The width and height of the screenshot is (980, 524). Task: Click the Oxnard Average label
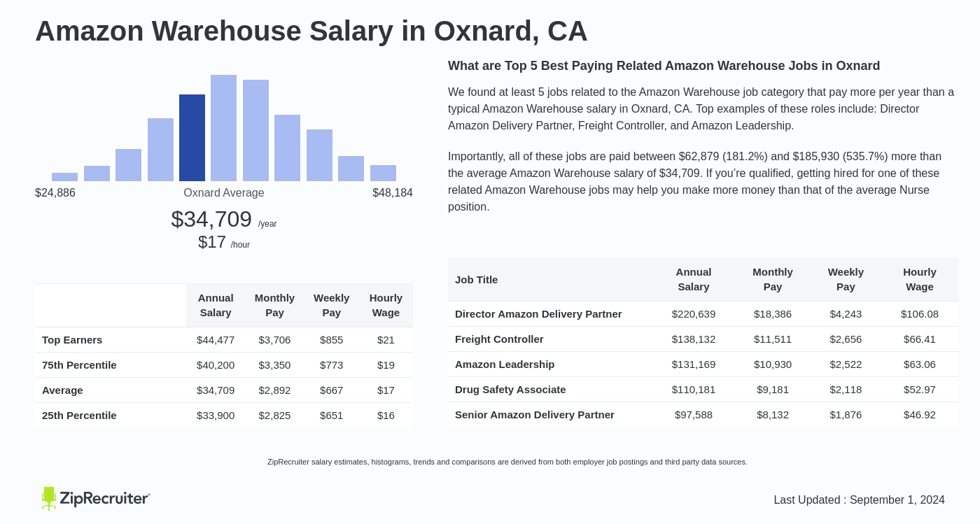point(224,193)
